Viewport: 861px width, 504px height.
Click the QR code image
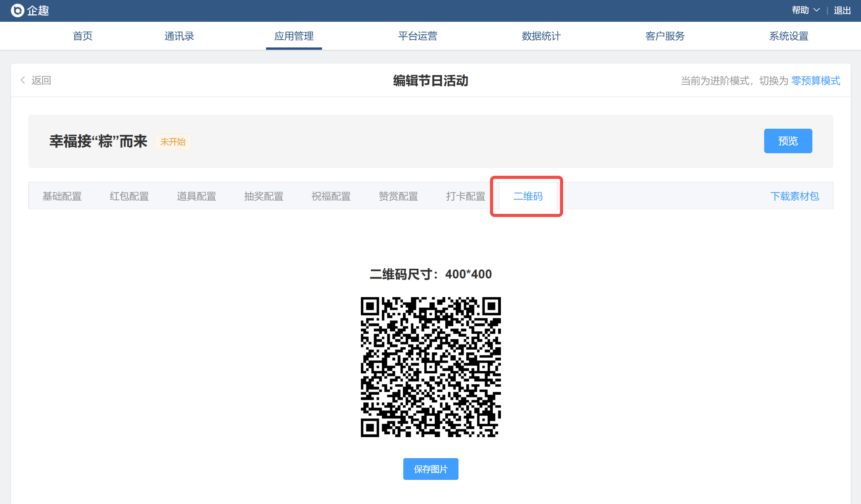click(430, 367)
